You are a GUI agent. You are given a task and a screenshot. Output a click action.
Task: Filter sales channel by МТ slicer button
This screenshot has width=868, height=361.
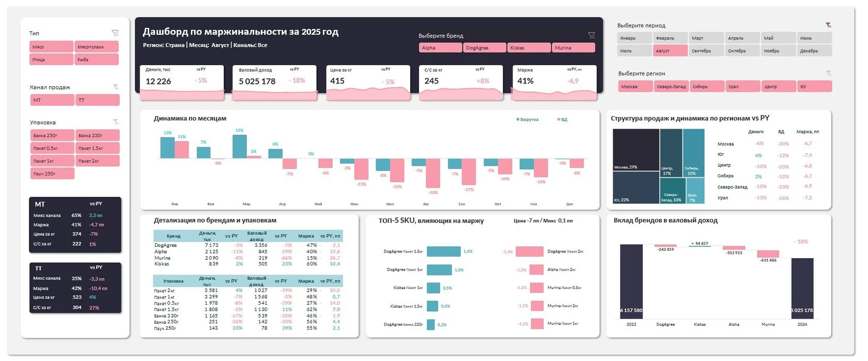[52, 100]
